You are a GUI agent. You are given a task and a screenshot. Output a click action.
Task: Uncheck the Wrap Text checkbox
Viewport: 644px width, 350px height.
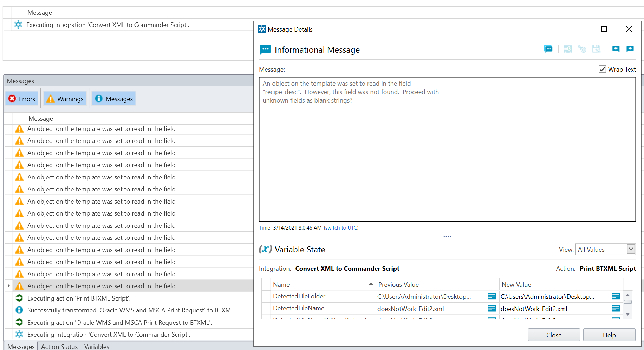click(x=602, y=69)
